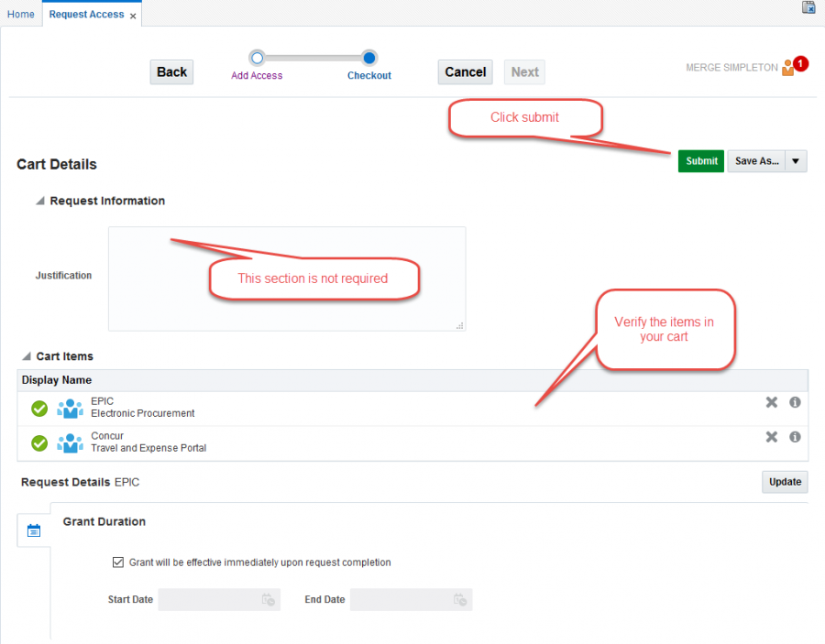This screenshot has height=644, width=825.
Task: Open the Start Date calendar picker
Action: [268, 600]
